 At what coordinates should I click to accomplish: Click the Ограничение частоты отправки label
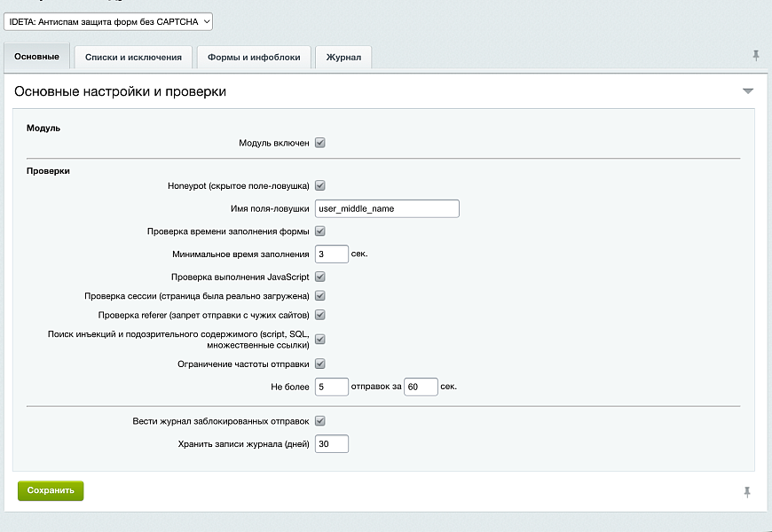click(243, 364)
